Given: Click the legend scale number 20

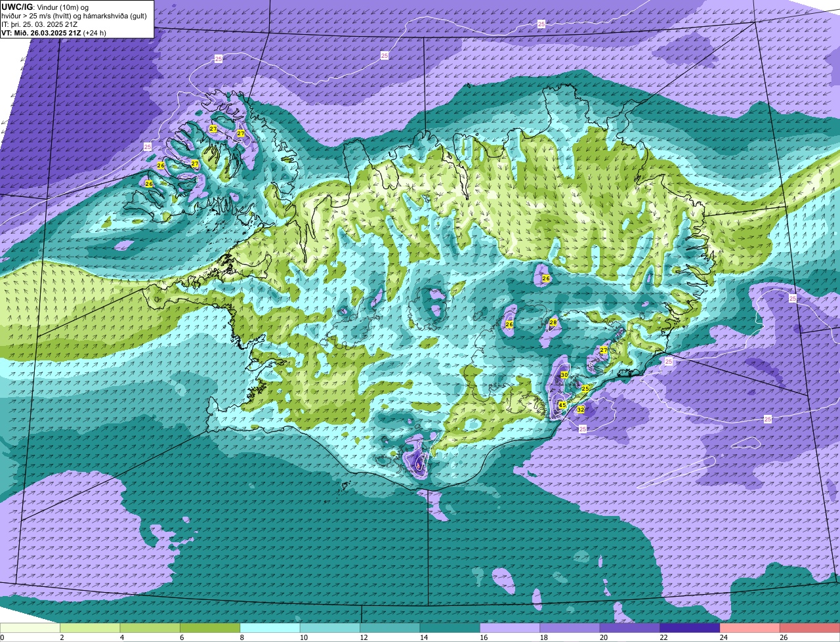Looking at the screenshot, I should (x=604, y=637).
